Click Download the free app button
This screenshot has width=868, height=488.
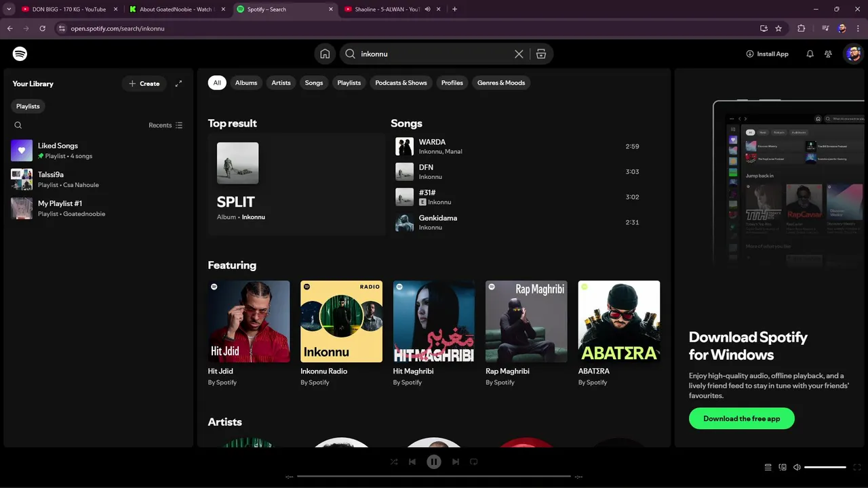coord(742,418)
